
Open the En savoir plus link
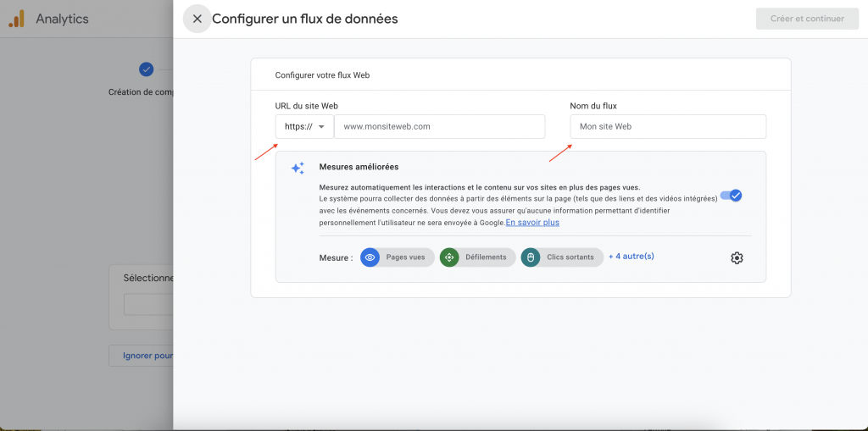532,223
